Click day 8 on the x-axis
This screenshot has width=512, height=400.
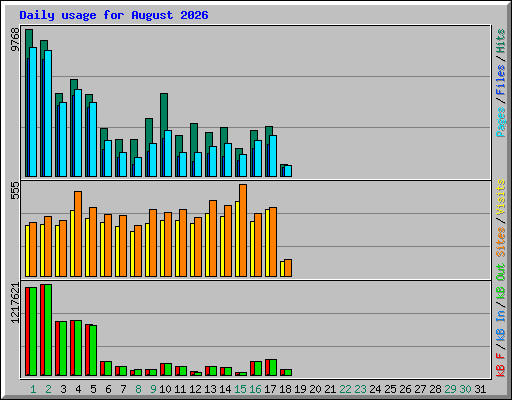click(138, 389)
